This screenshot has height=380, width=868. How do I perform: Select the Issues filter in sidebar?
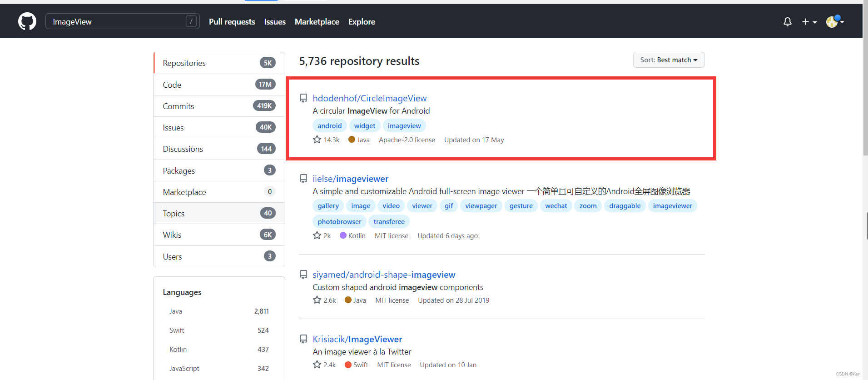point(219,127)
